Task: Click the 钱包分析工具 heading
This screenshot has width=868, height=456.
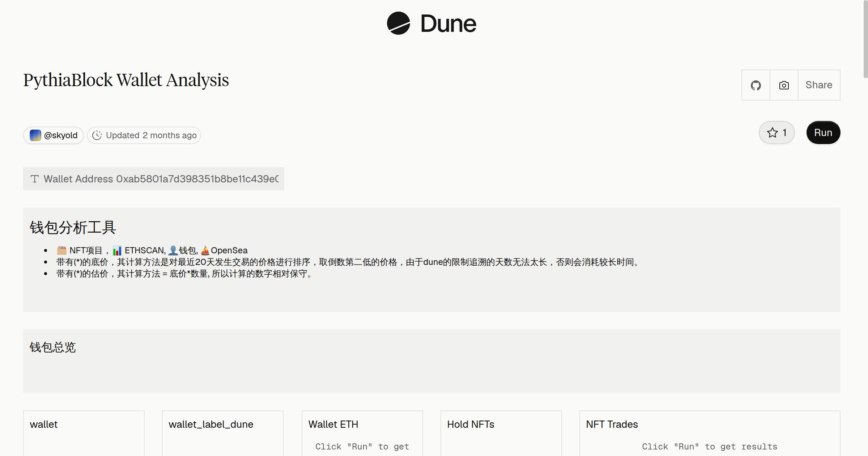Action: (x=73, y=228)
